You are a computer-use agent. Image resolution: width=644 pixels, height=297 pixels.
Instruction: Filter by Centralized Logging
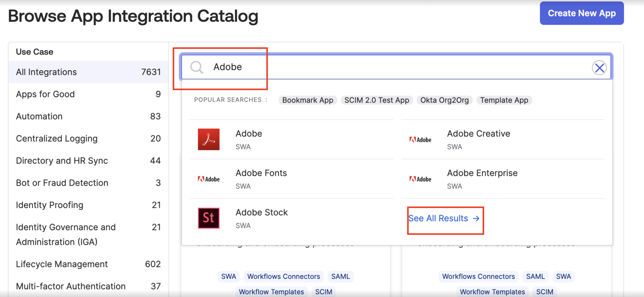point(88,139)
